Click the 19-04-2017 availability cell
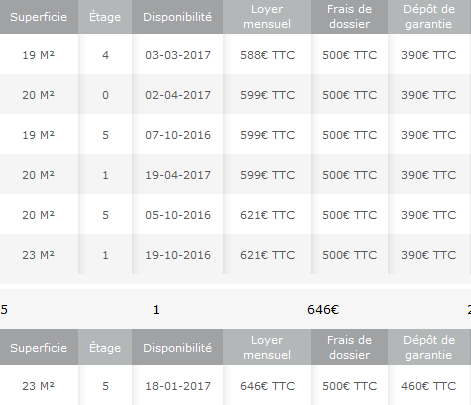Screen dimensions: 471x405 point(178,174)
